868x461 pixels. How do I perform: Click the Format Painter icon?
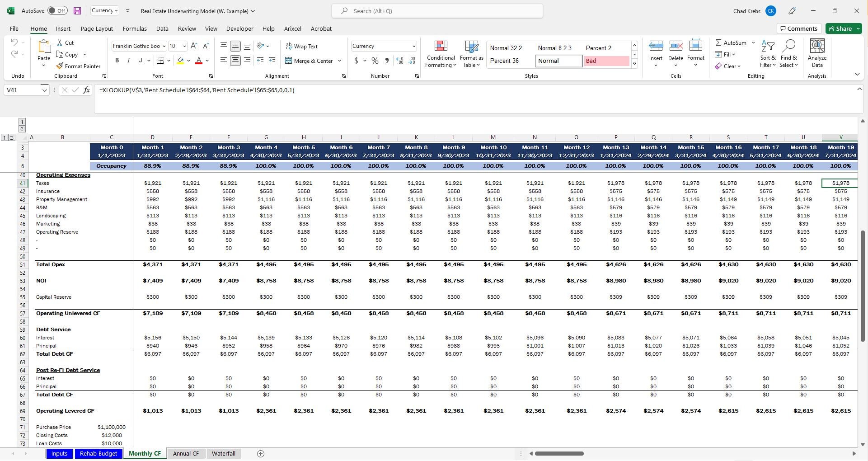(60, 66)
